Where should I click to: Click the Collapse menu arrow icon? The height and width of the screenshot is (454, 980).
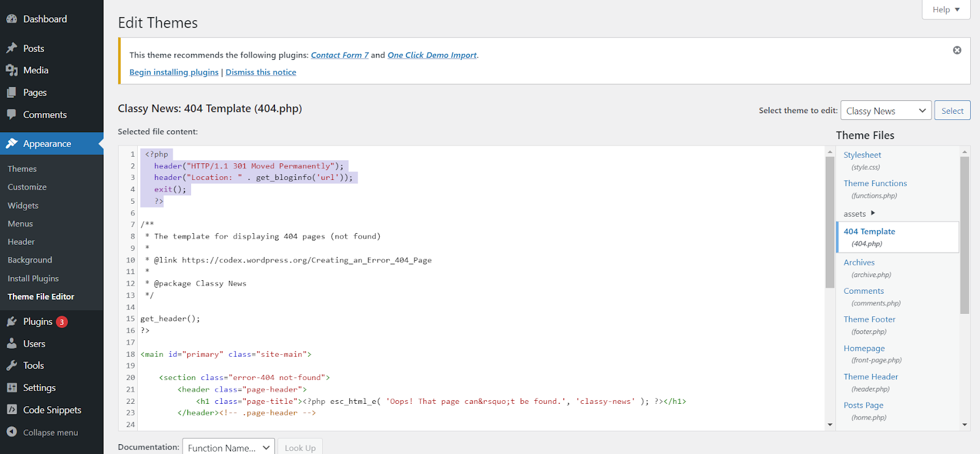[x=12, y=432]
